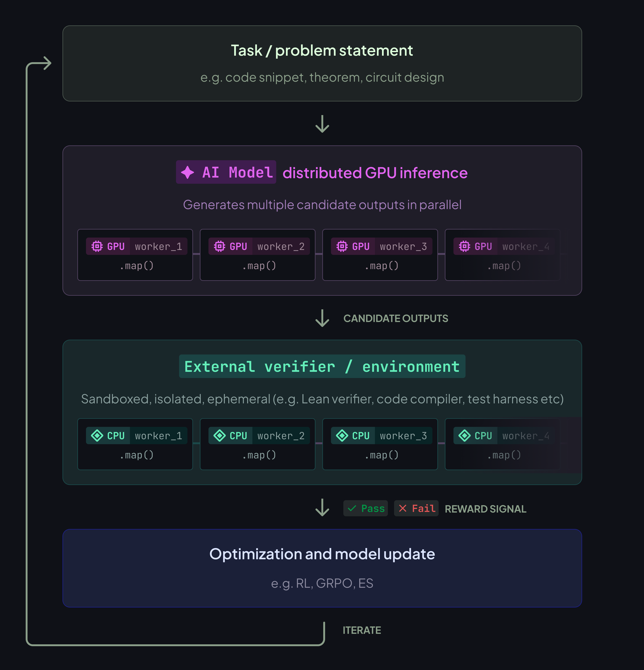The width and height of the screenshot is (644, 670).
Task: Click the CPU diamond icon on worker_1
Action: coord(97,436)
